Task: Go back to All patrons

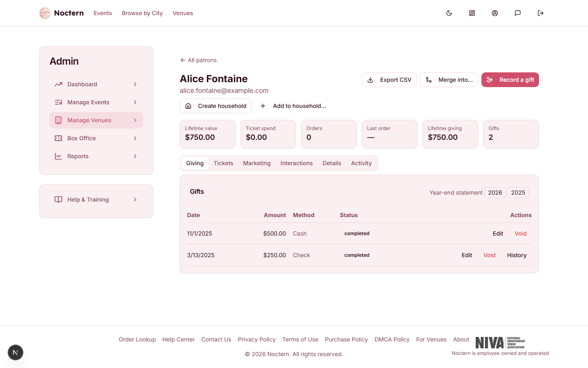Action: pyautogui.click(x=198, y=60)
